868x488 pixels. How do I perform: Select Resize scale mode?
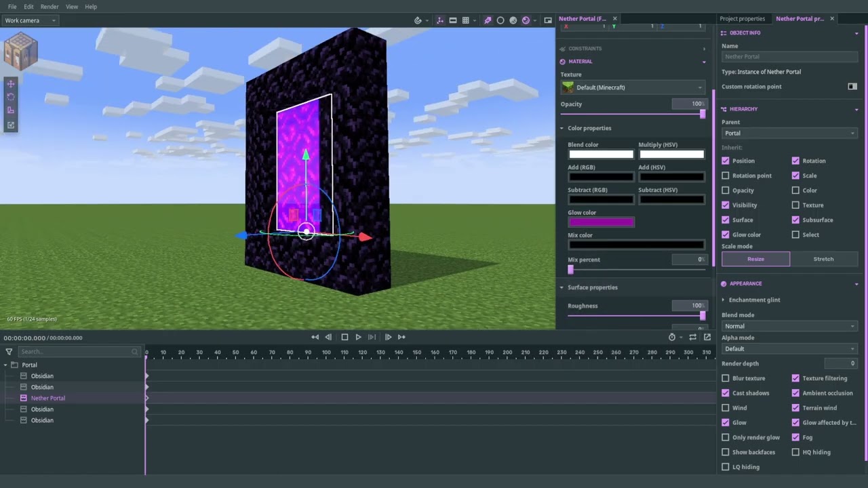tap(755, 259)
